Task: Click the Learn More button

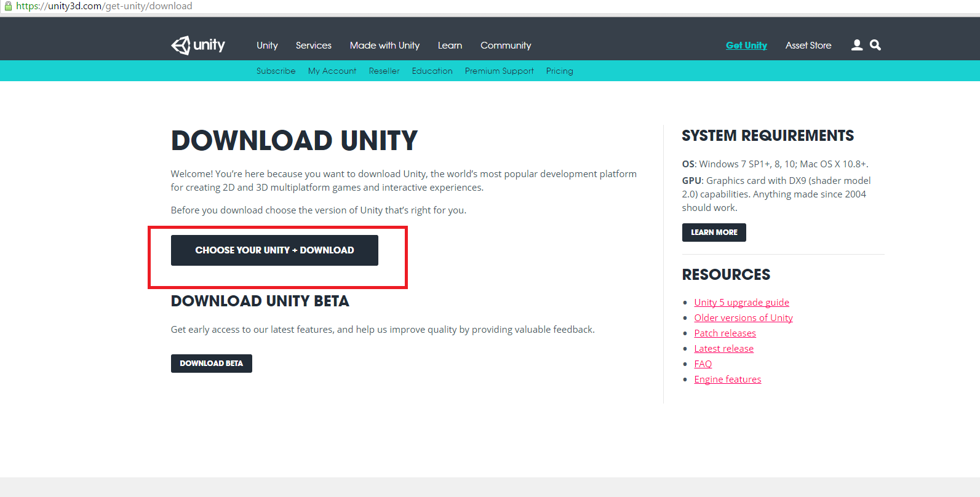Action: (x=714, y=233)
